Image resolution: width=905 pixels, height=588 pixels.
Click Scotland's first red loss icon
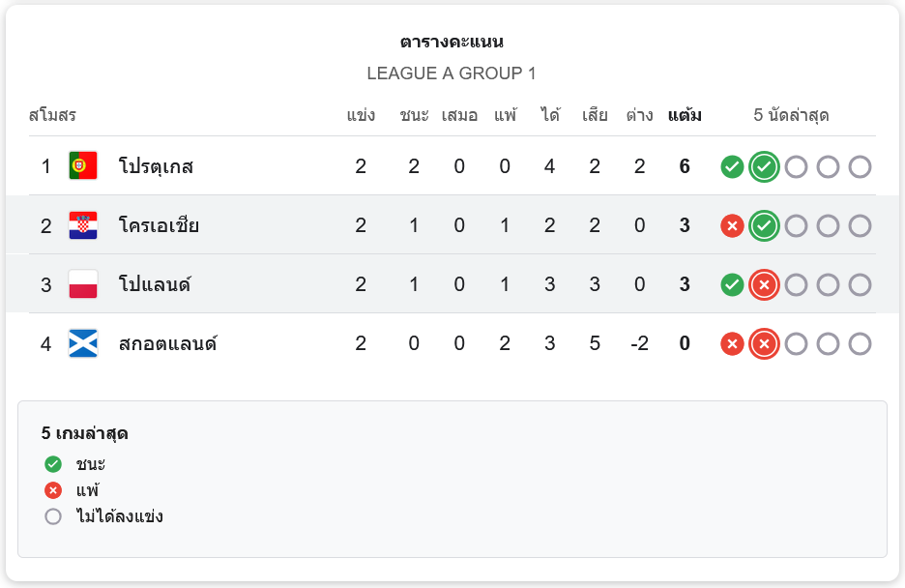[x=732, y=343]
